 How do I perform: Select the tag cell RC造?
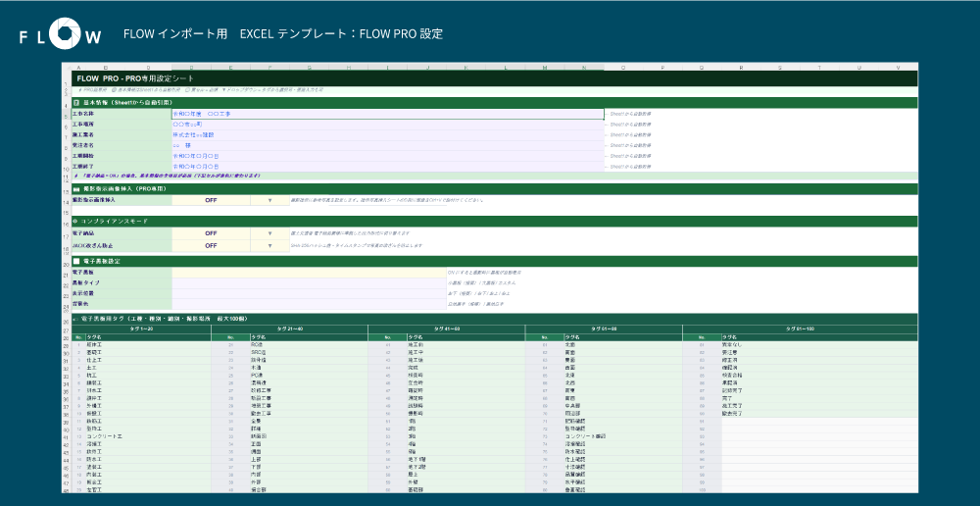pyautogui.click(x=308, y=344)
